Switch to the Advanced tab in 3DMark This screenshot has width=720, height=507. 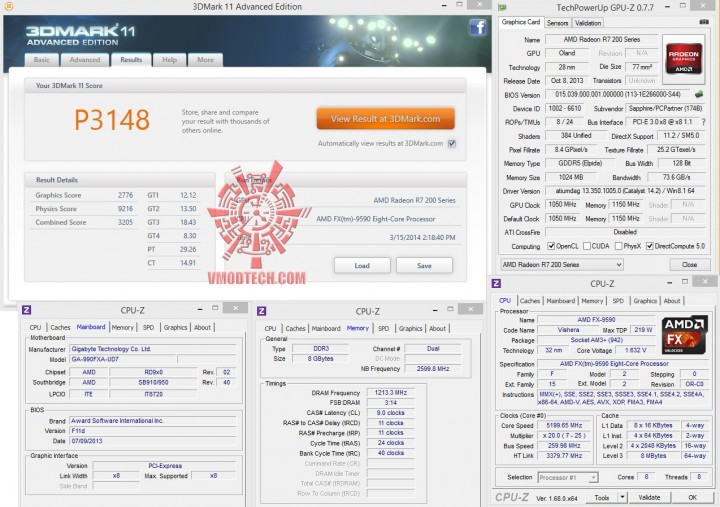85,60
